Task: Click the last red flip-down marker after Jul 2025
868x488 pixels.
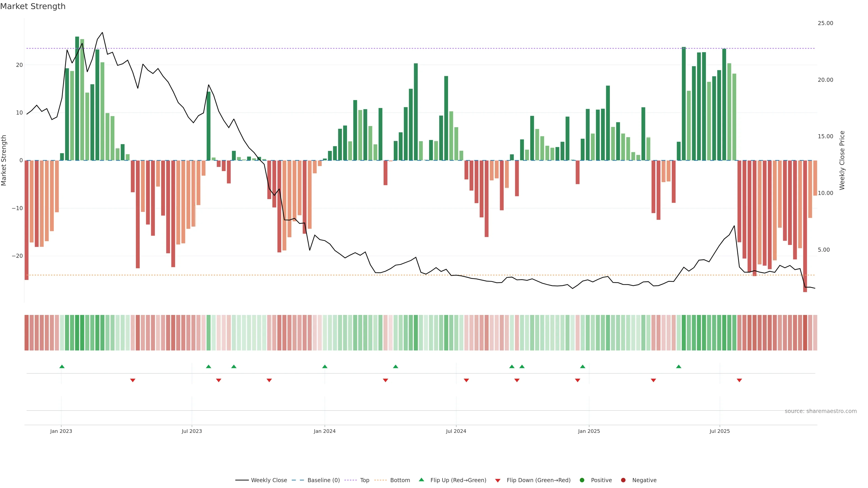Action: click(x=739, y=380)
